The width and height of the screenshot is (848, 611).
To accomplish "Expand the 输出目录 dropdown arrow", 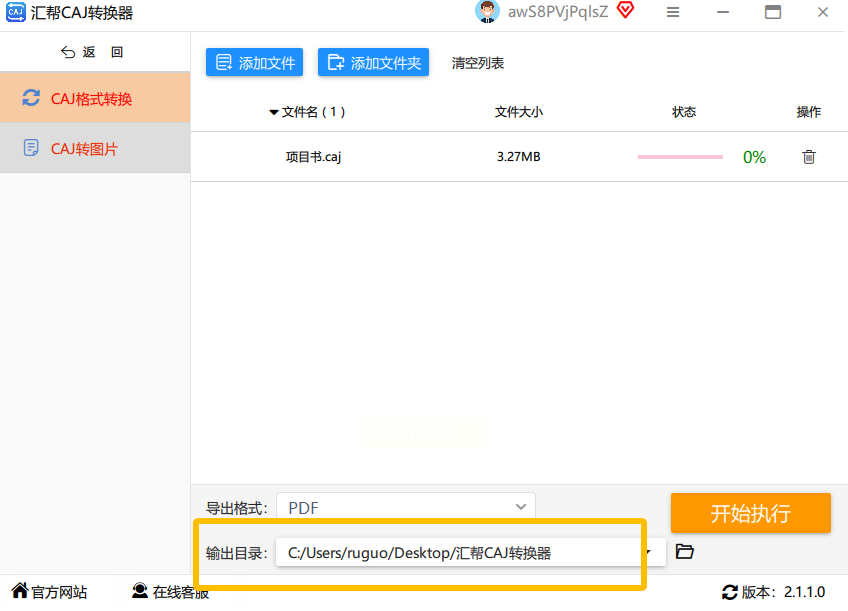I will coord(649,552).
